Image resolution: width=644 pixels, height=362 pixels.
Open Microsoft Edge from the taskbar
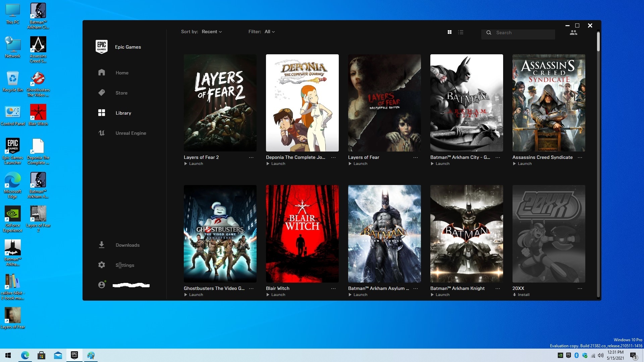click(25, 355)
